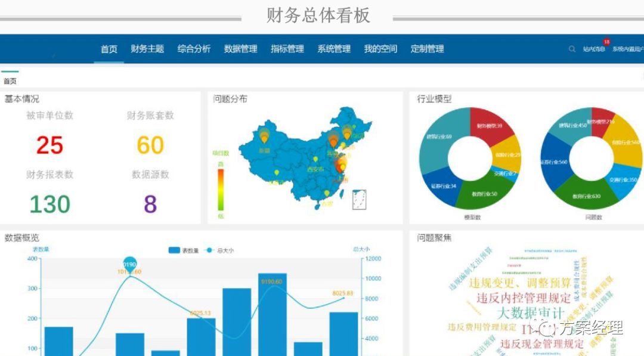Open the 系统管理 menu
644x356 pixels.
(x=334, y=49)
